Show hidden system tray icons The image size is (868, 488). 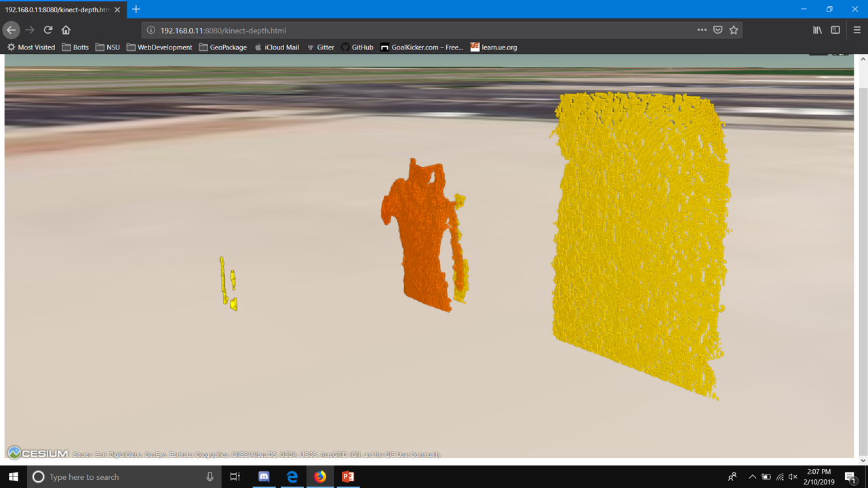pos(752,477)
